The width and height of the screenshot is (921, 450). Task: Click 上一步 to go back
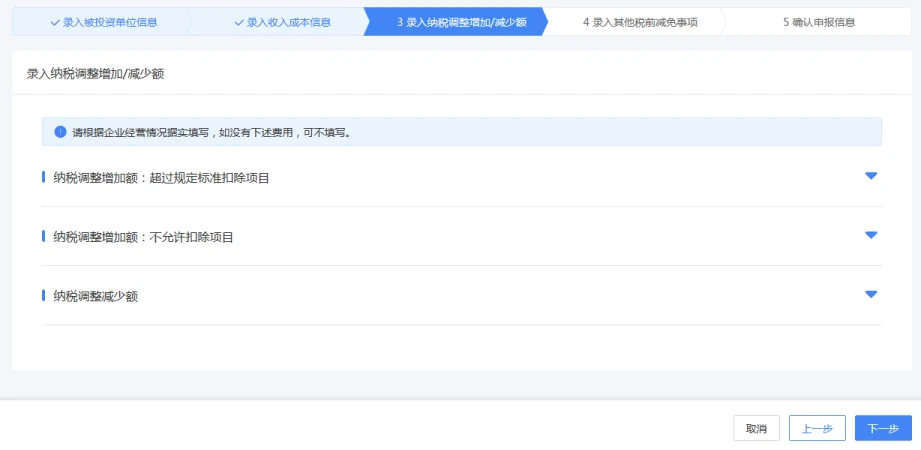817,428
